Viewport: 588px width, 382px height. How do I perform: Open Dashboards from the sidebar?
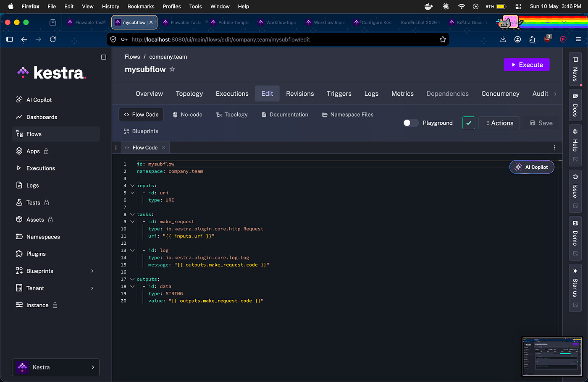coord(56,117)
